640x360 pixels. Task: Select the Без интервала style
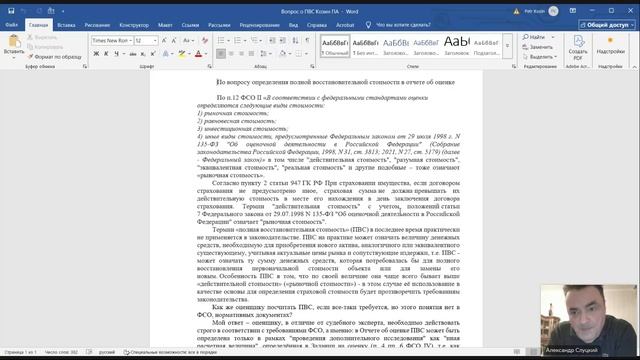(x=365, y=46)
